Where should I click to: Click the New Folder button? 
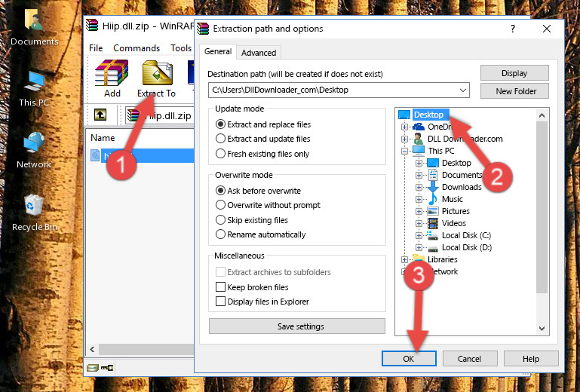[514, 91]
